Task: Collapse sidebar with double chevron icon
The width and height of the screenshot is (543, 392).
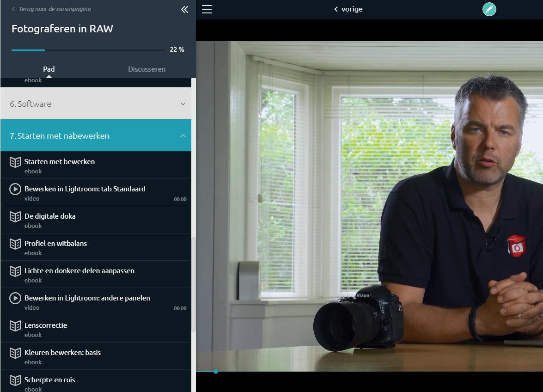Action: 184,9
